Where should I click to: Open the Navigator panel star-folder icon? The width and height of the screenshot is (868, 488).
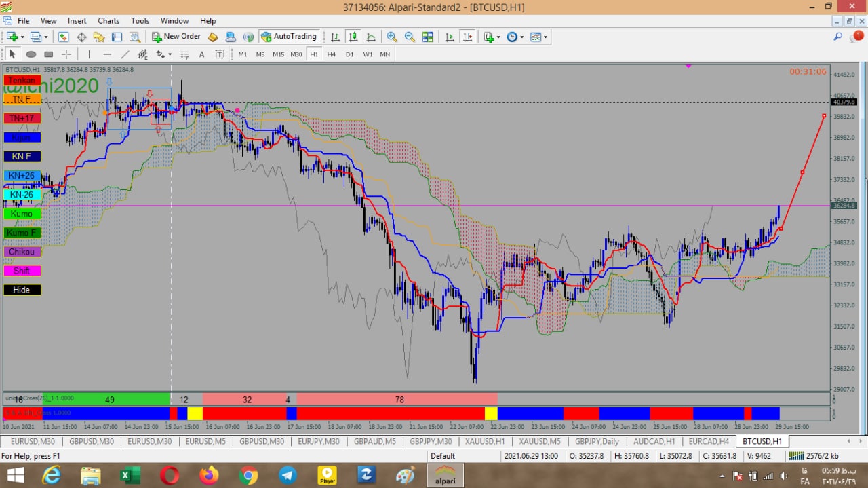[99, 37]
